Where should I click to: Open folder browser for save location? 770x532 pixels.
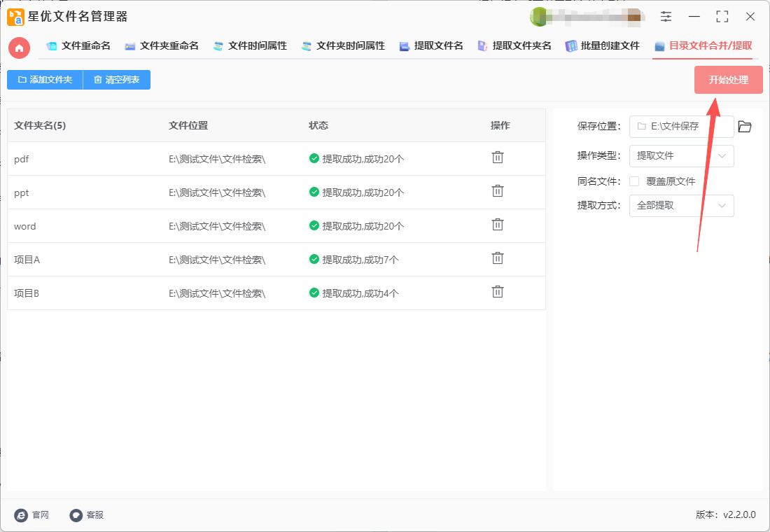click(745, 127)
